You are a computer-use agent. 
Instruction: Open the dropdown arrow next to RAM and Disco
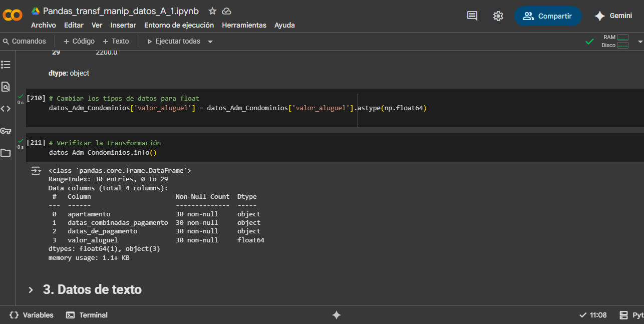(640, 42)
